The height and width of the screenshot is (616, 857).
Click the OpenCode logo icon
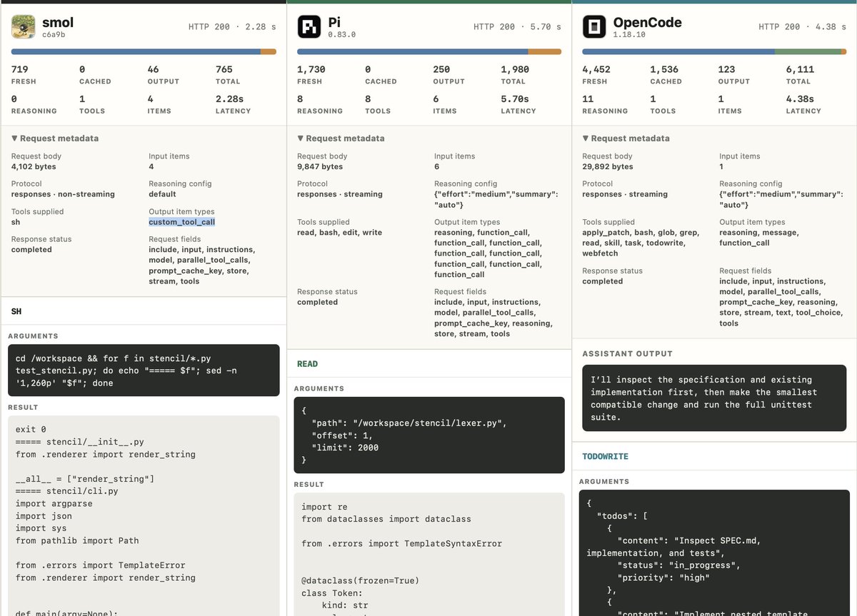click(594, 27)
